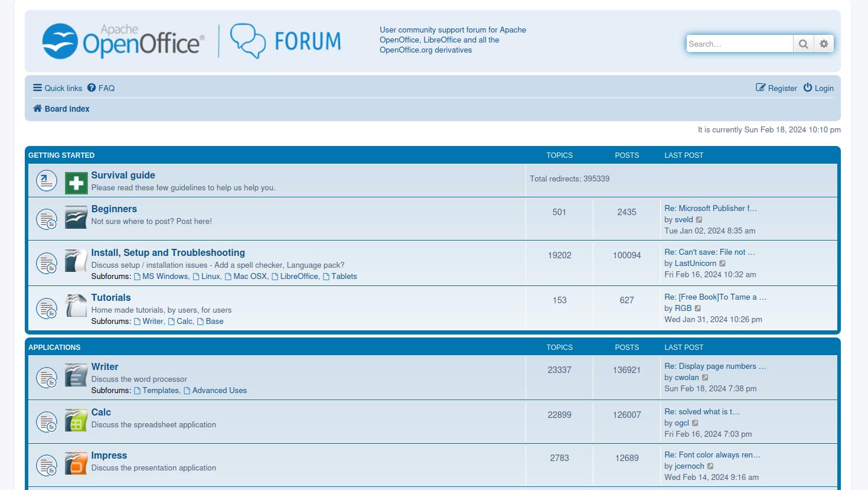Open the Mac OSX subforum
This screenshot has height=490, width=868.
coord(246,277)
